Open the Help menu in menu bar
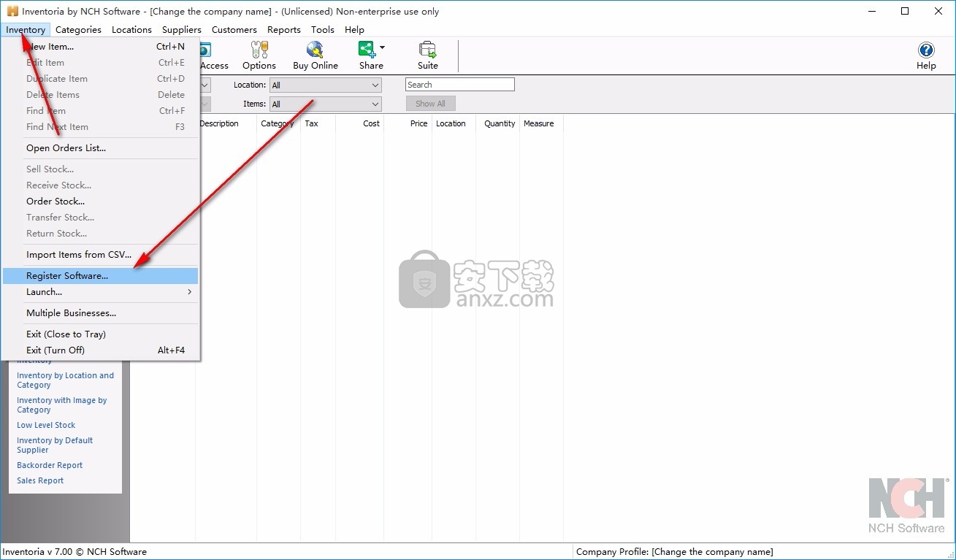 [354, 30]
